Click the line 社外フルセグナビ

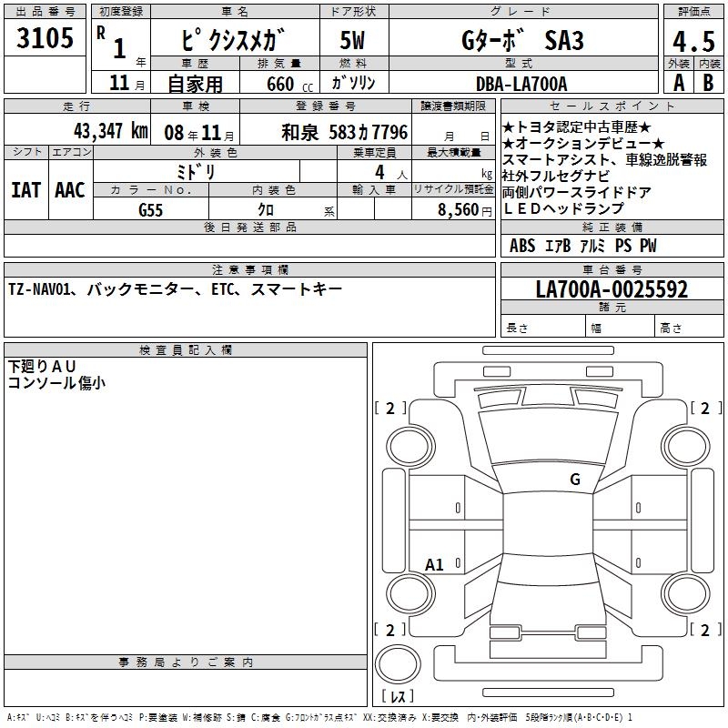[x=556, y=176]
